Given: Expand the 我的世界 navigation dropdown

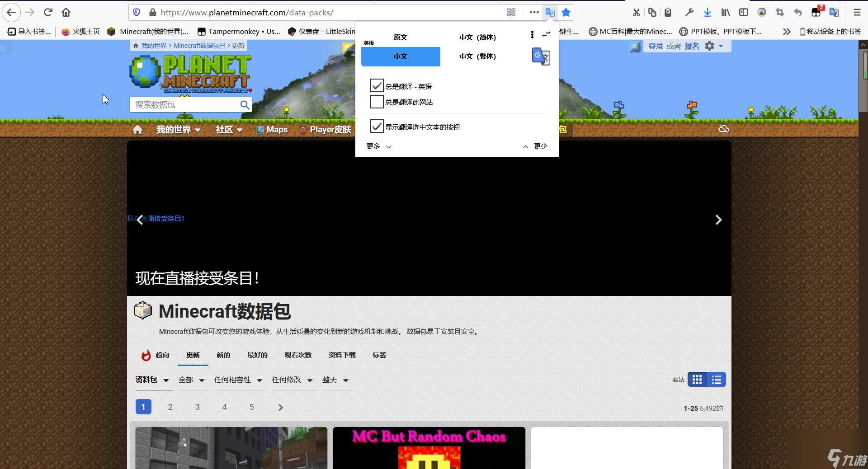Looking at the screenshot, I should (x=177, y=130).
